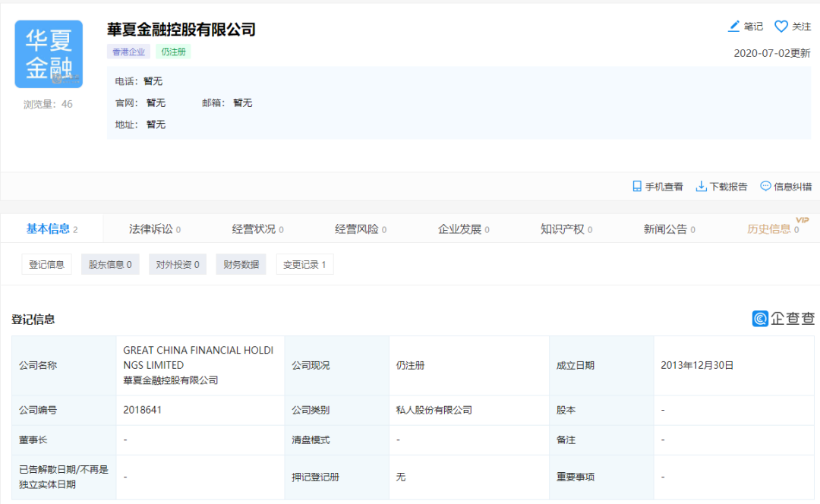This screenshot has width=820, height=504.
Task: Click the 公司类别 label cell
Action: tap(337, 410)
